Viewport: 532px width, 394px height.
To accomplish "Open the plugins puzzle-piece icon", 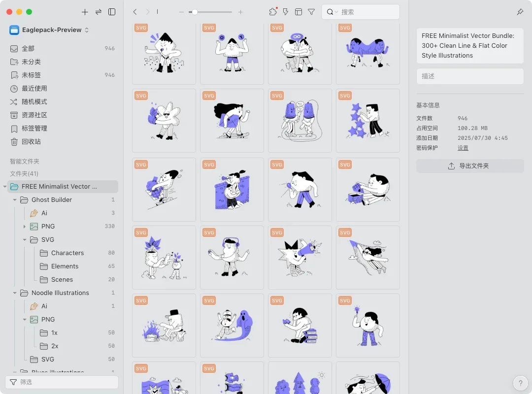I will point(273,12).
